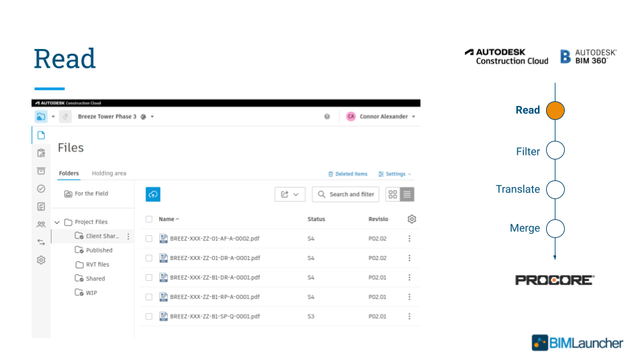644x362 pixels.
Task: Open the Issues checkmark sidebar icon
Action: click(41, 189)
